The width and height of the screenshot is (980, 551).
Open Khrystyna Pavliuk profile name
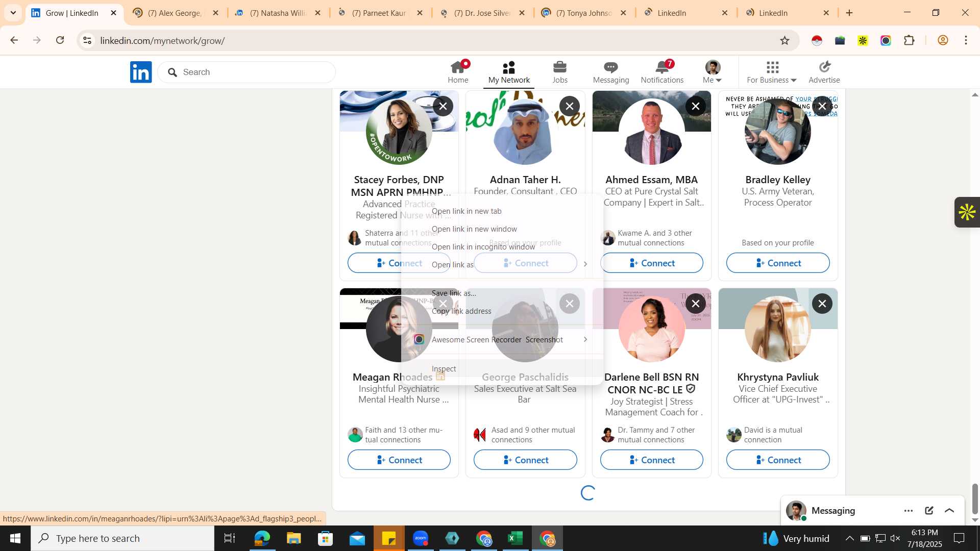[778, 377]
